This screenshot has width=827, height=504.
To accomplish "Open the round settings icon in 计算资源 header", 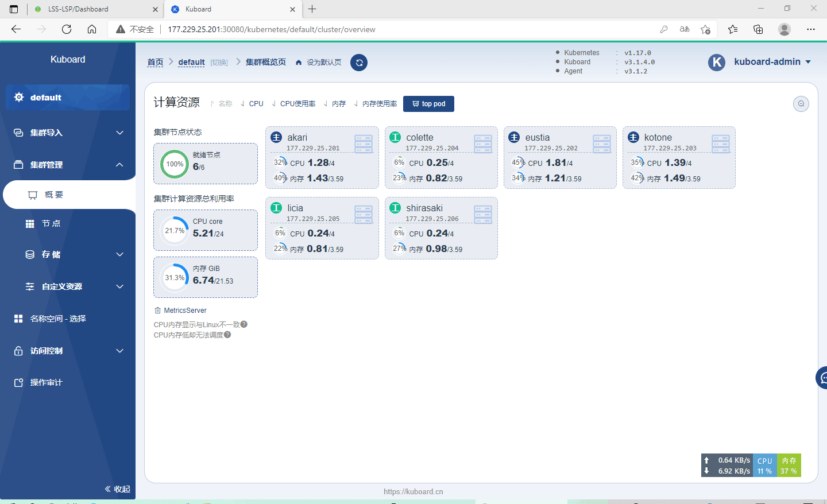I will 801,104.
